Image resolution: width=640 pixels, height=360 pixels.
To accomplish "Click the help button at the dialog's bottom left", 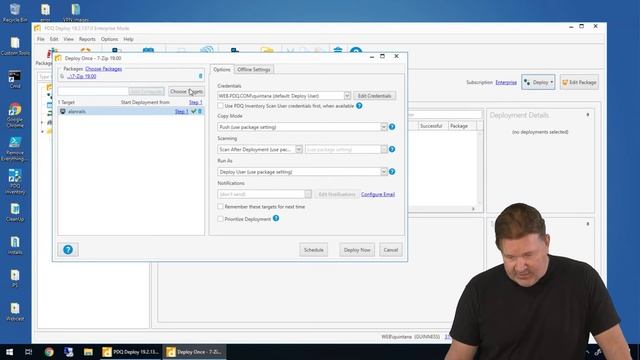I will coord(68,249).
